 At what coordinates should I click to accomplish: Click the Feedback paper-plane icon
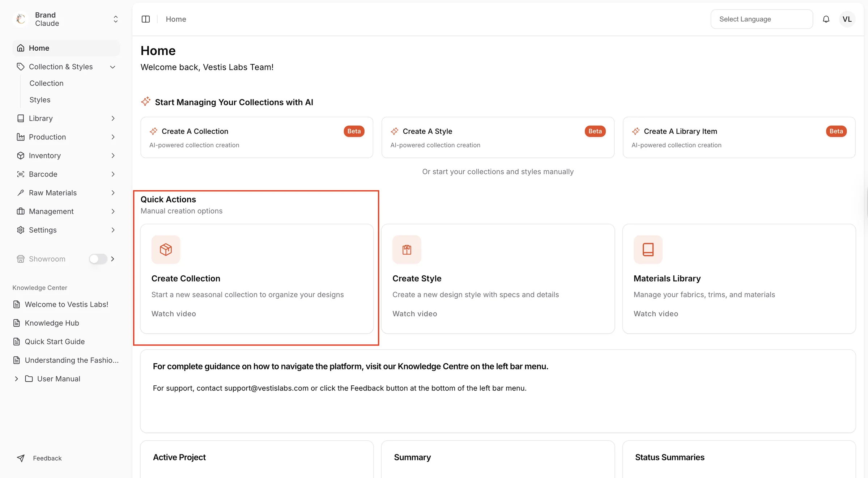pos(21,458)
